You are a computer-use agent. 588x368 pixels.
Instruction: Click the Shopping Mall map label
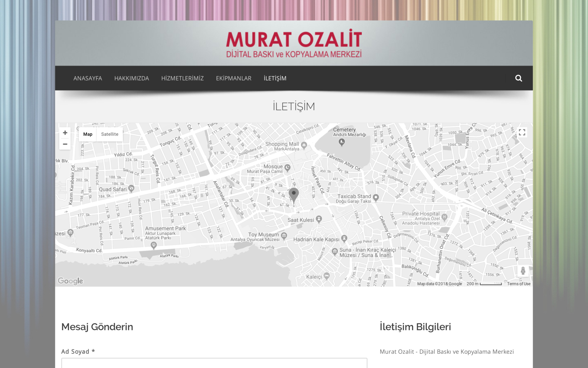coord(282,144)
